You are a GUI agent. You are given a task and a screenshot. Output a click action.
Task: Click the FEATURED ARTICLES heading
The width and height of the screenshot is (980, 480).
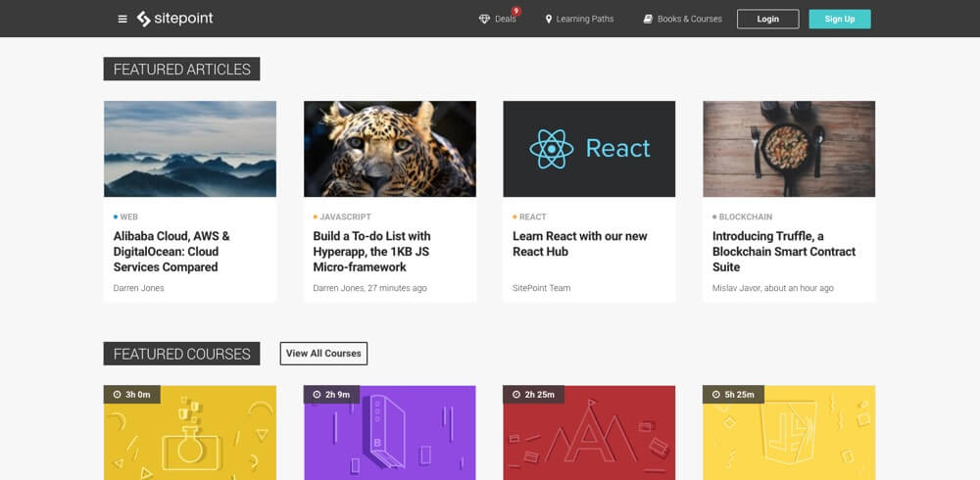click(x=182, y=69)
